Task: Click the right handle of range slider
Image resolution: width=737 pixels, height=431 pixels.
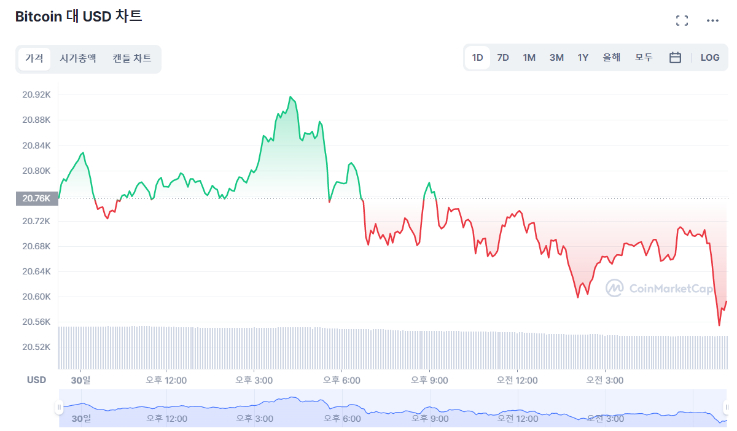Action: click(726, 408)
